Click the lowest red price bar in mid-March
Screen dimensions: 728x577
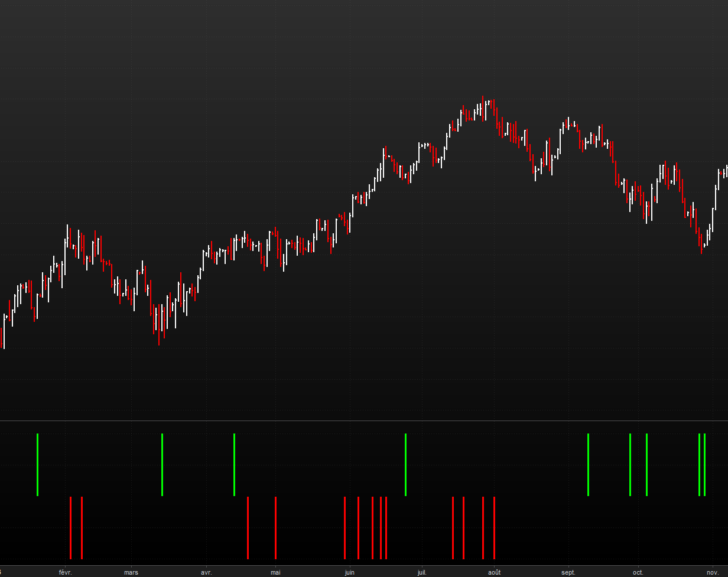point(159,325)
